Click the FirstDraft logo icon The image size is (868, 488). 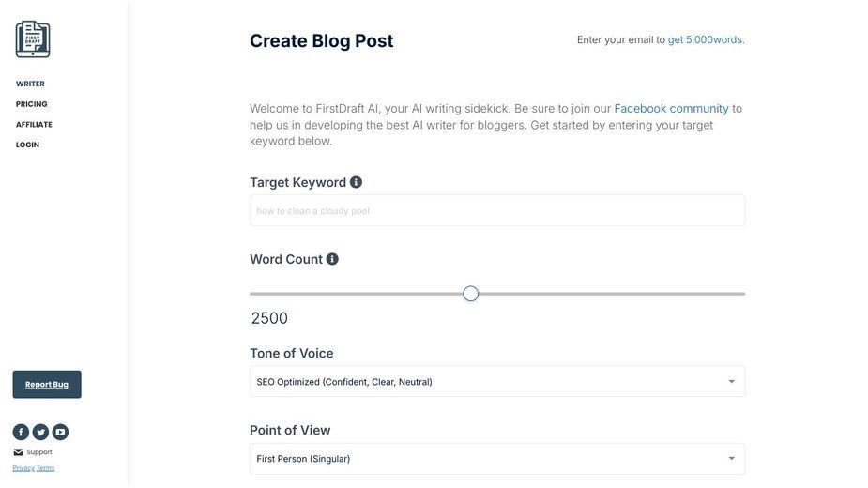pos(33,39)
